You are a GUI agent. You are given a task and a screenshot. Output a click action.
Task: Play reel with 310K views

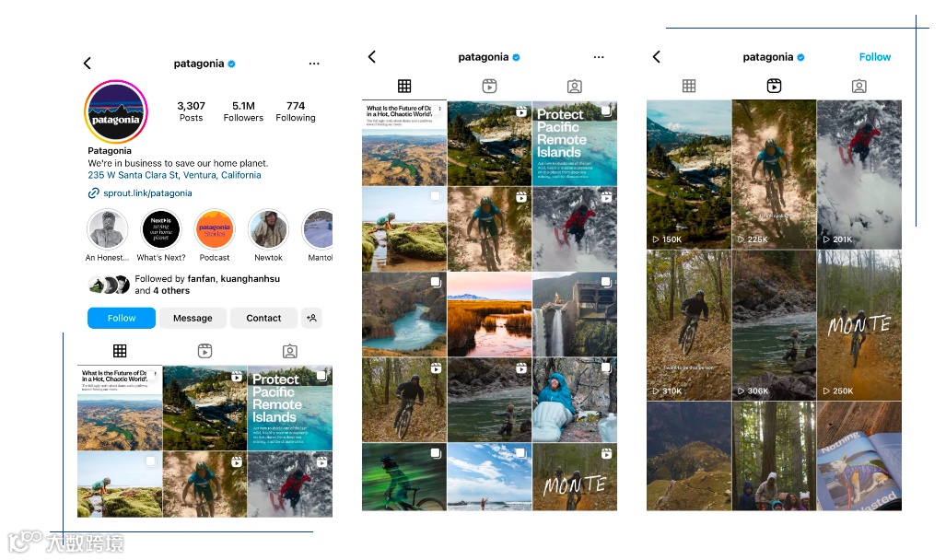(x=689, y=325)
